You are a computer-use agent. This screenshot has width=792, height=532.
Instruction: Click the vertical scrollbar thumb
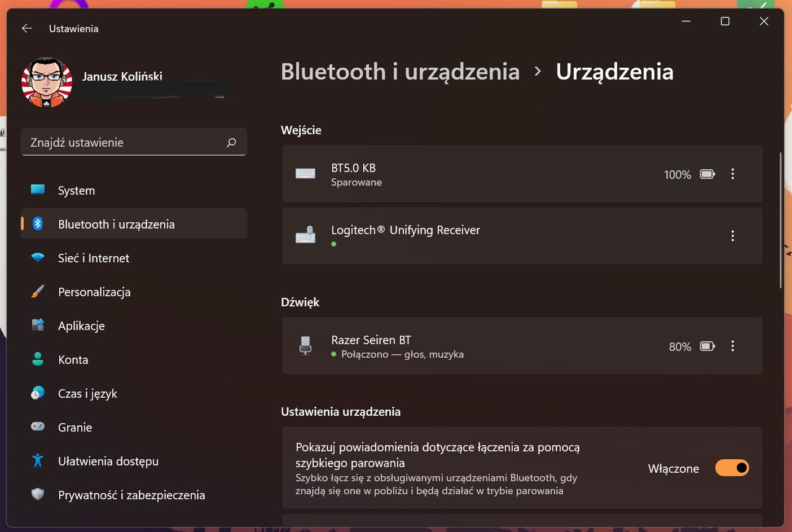pos(781,220)
